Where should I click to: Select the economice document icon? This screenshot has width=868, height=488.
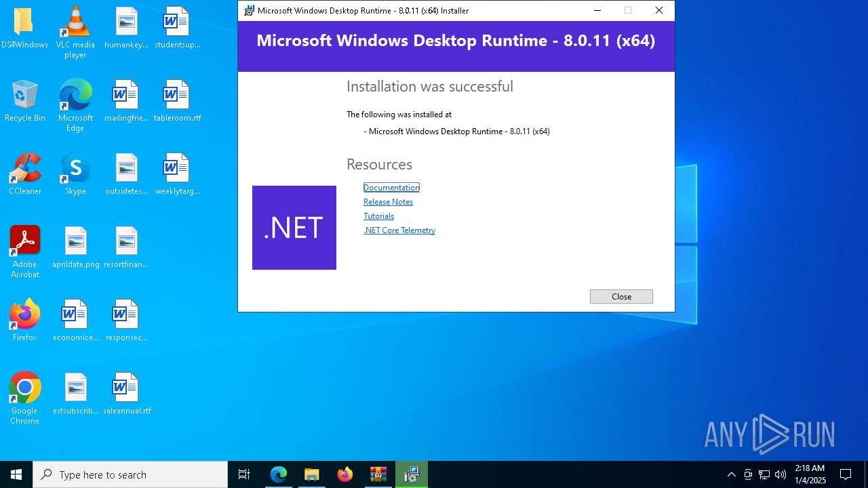(x=75, y=314)
